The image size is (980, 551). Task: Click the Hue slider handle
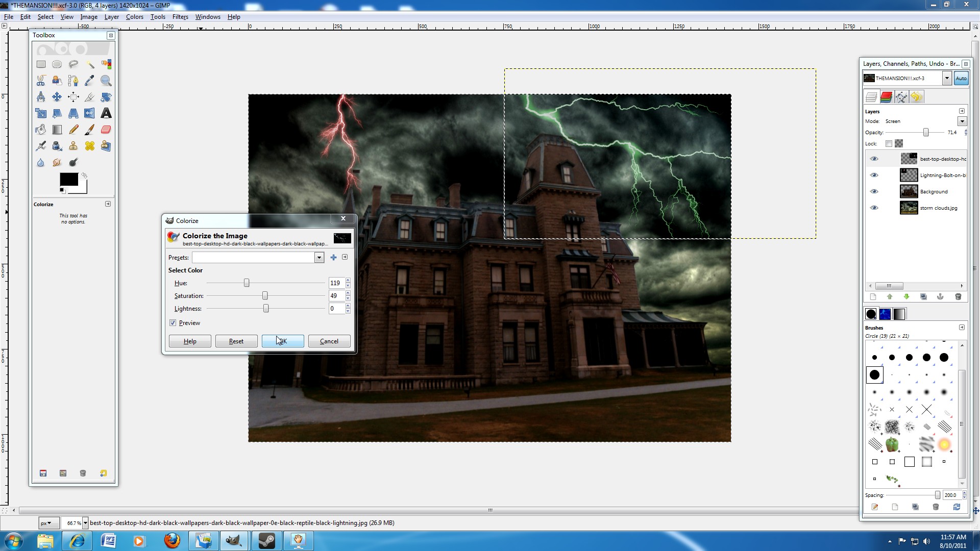pos(247,283)
